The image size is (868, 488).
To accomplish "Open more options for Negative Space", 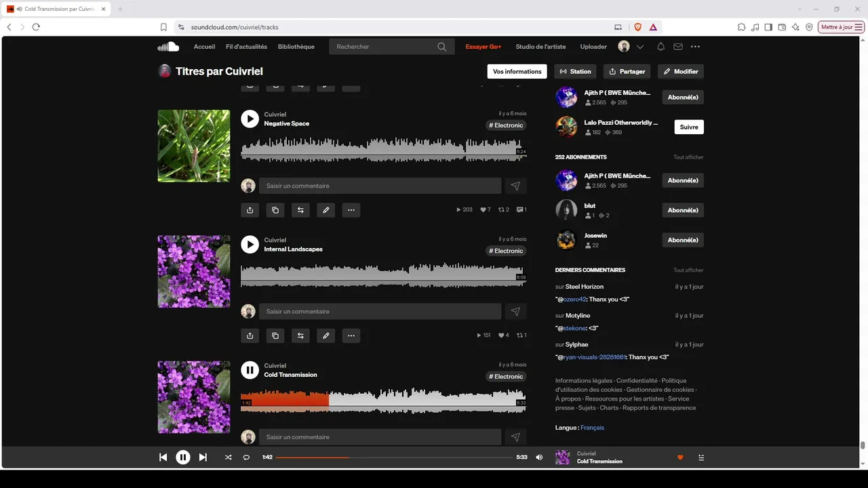I will [351, 210].
